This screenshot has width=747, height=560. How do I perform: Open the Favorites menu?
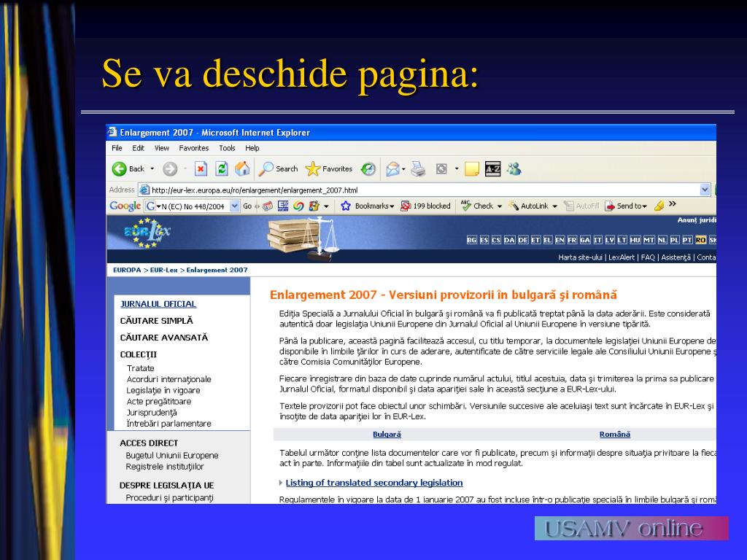pos(193,148)
